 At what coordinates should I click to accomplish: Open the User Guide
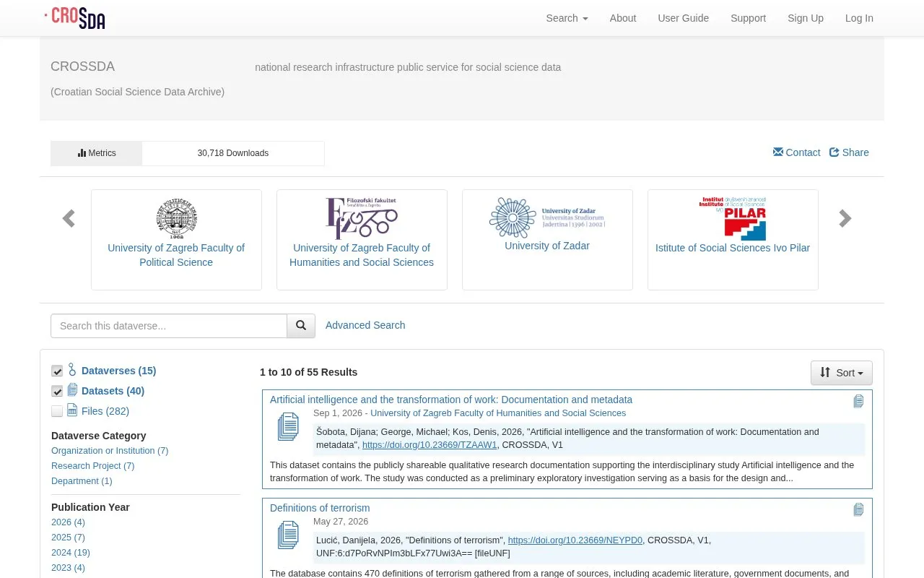coord(683,18)
